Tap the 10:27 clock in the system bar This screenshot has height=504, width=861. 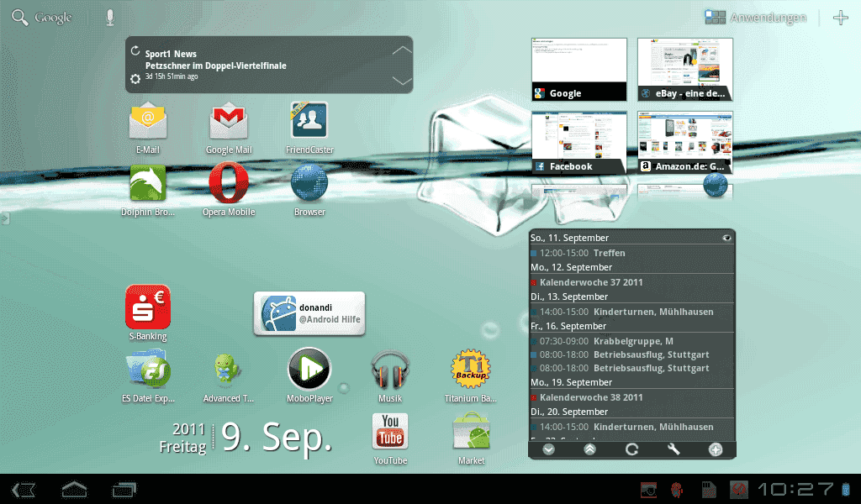click(796, 489)
